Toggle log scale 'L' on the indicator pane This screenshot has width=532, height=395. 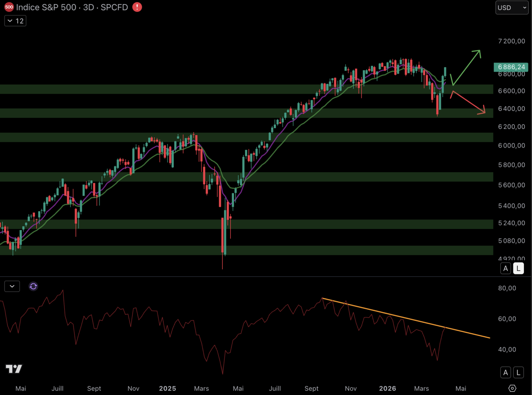click(518, 373)
